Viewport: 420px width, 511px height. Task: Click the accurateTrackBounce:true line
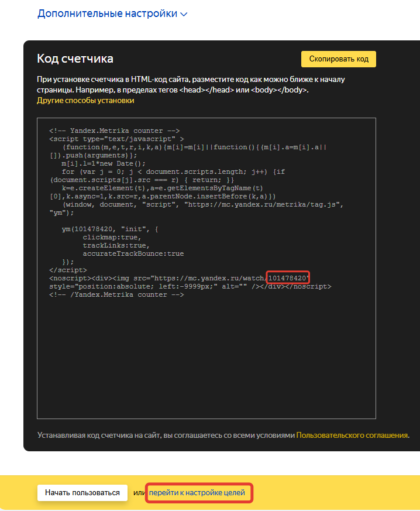pyautogui.click(x=133, y=253)
